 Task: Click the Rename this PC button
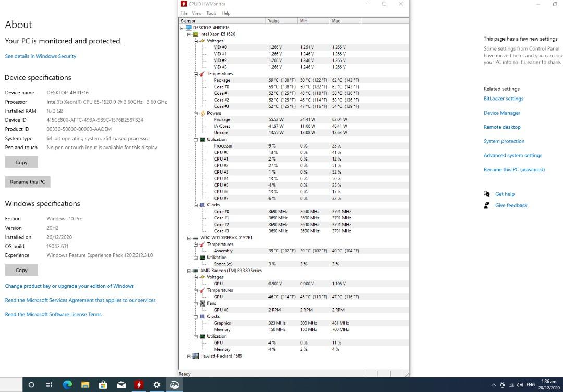pyautogui.click(x=27, y=181)
